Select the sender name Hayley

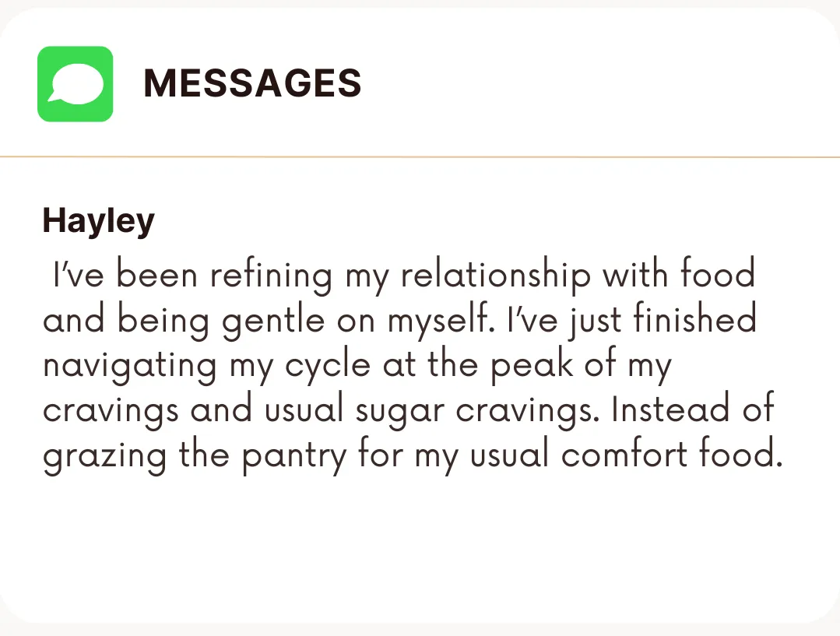point(99,221)
